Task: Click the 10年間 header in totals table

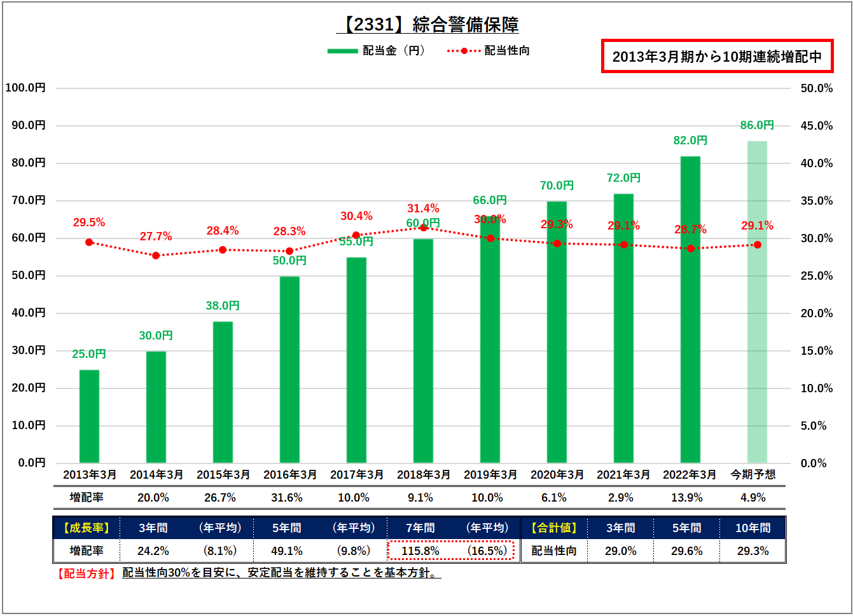Action: point(753,528)
